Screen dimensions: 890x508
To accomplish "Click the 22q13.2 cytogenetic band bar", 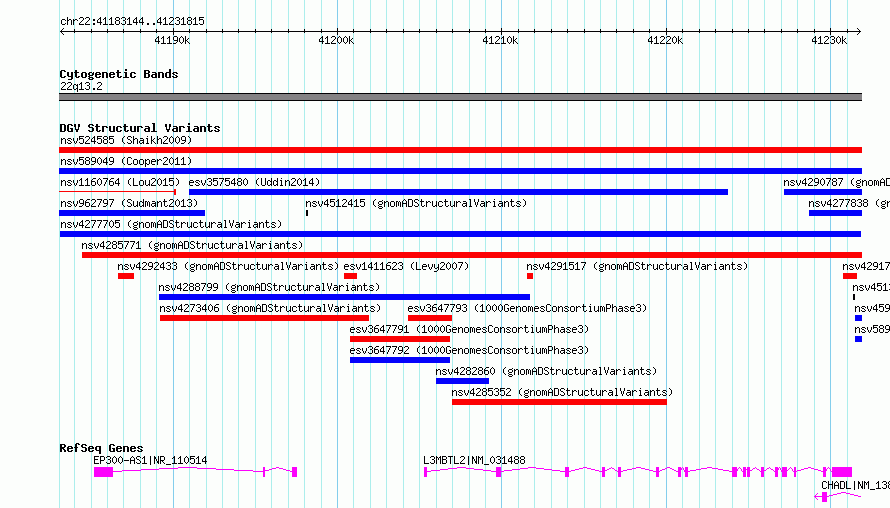I will coord(460,97).
